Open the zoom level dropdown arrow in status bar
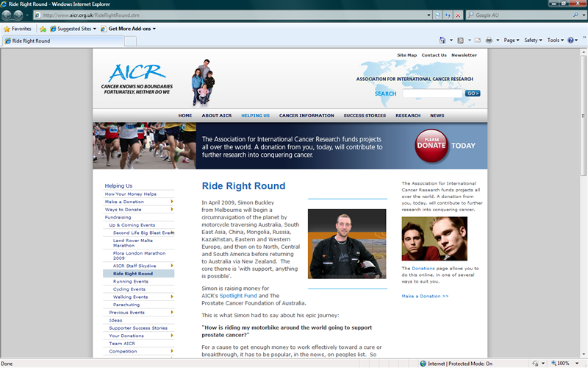Screen dimensions: 588x368 click(x=577, y=364)
